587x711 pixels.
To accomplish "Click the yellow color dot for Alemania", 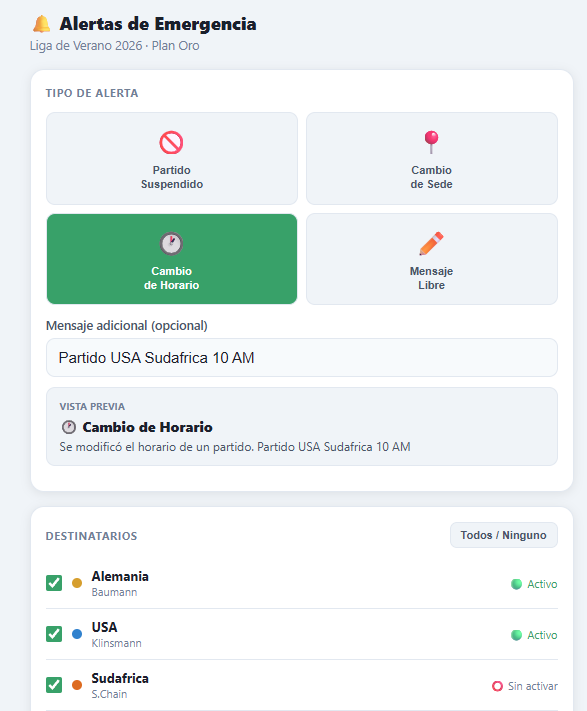I will pos(77,583).
